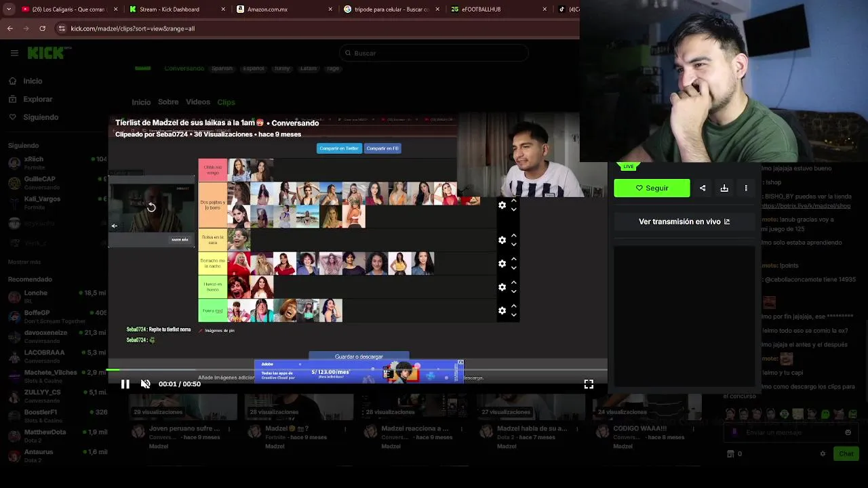Image resolution: width=868 pixels, height=488 pixels.
Task: Open the emoji picker in chat input
Action: click(848, 432)
